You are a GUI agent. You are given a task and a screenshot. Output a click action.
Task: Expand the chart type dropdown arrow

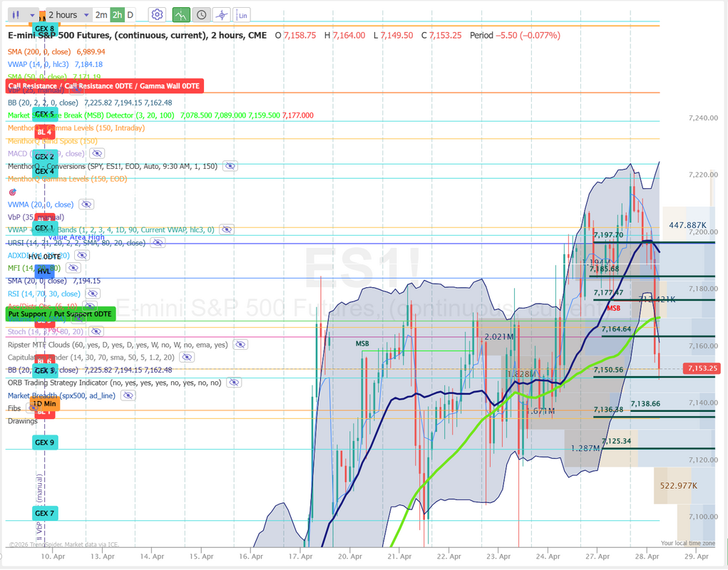point(31,15)
